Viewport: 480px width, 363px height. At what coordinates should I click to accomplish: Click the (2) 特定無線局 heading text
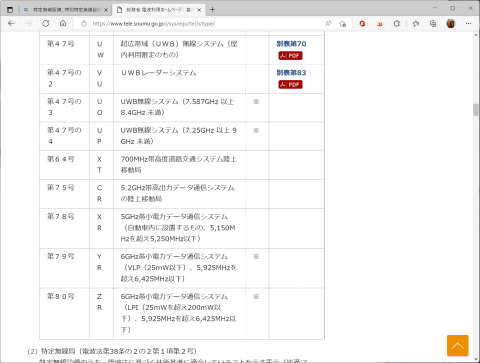coord(112,351)
